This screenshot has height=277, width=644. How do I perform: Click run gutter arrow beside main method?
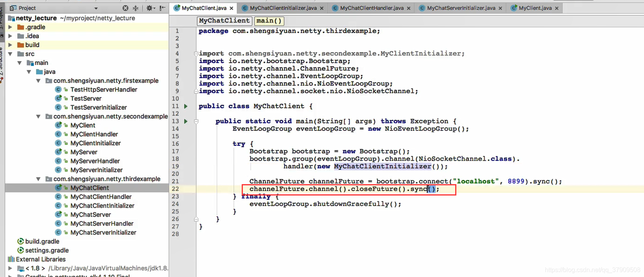[x=186, y=121]
